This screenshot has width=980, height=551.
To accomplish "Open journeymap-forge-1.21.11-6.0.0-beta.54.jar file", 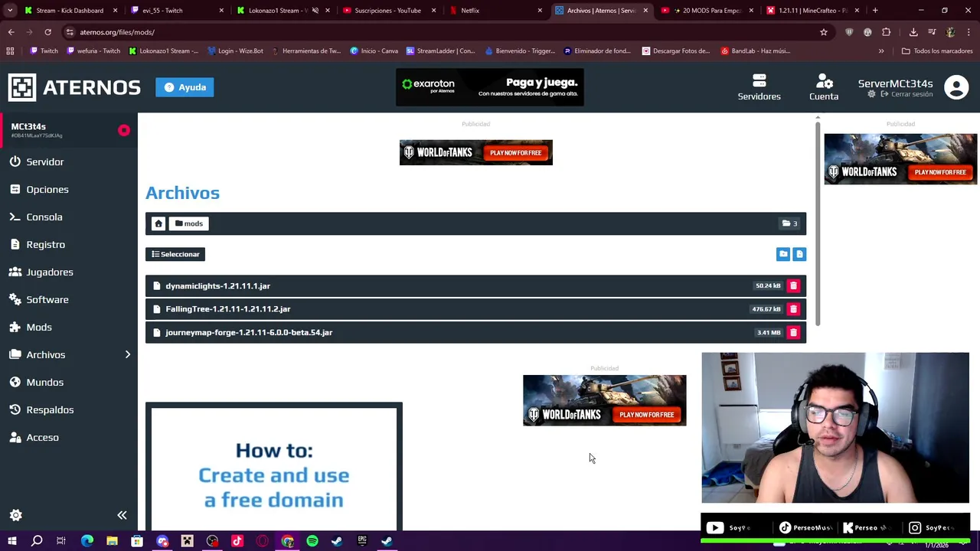I will coord(475,332).
